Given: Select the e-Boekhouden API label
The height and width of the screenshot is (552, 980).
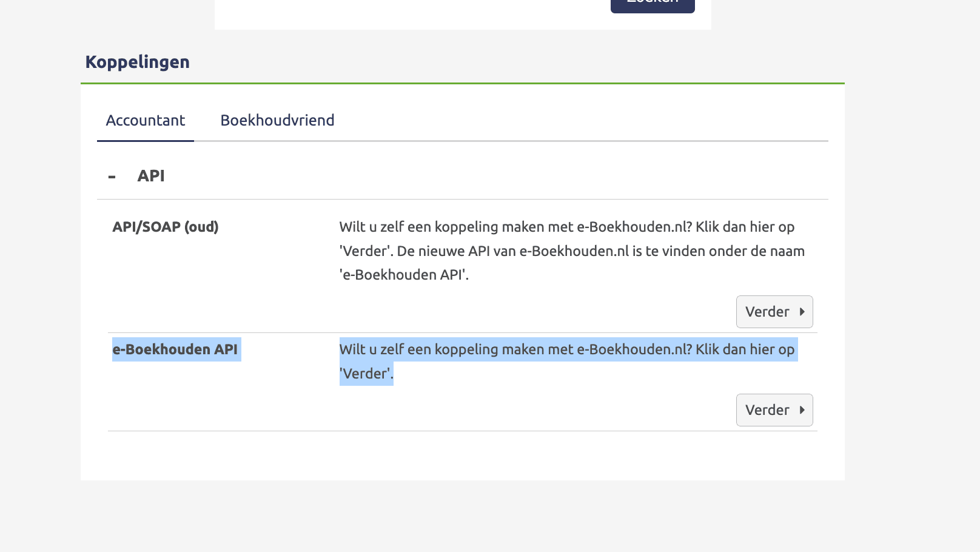Looking at the screenshot, I should (x=175, y=349).
